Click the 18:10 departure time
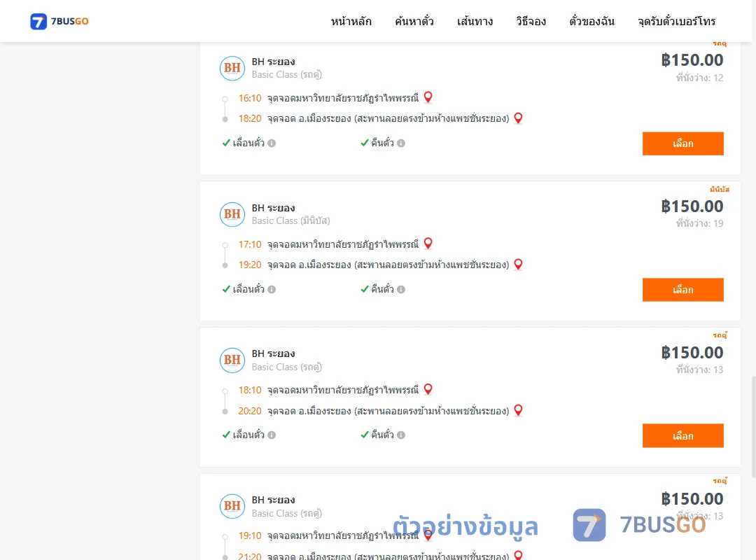This screenshot has width=756, height=560. 250,390
